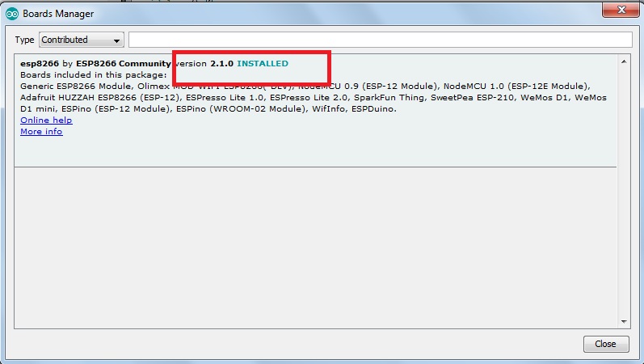Click the 'WifInfo' board text

click(x=328, y=109)
